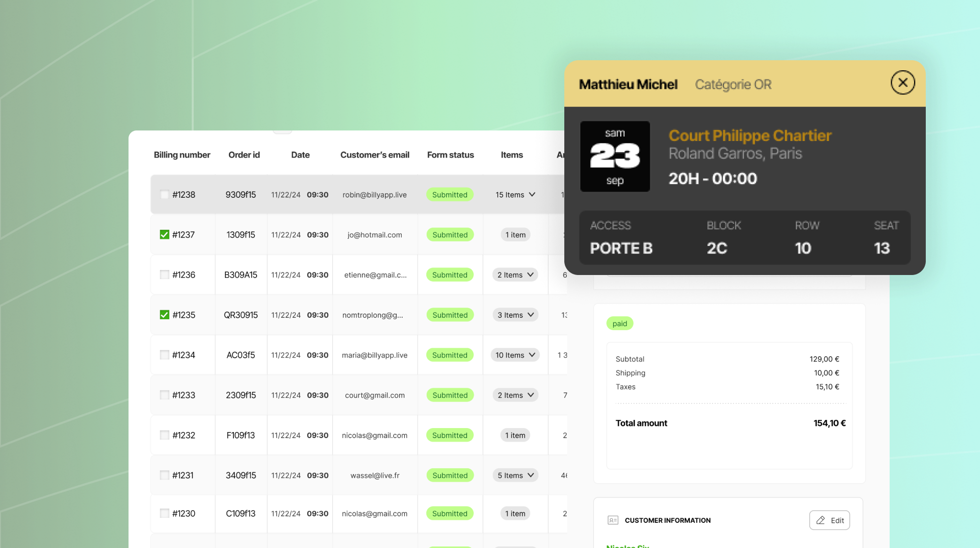Click the Date column header
This screenshot has height=548, width=980.
coord(300,155)
